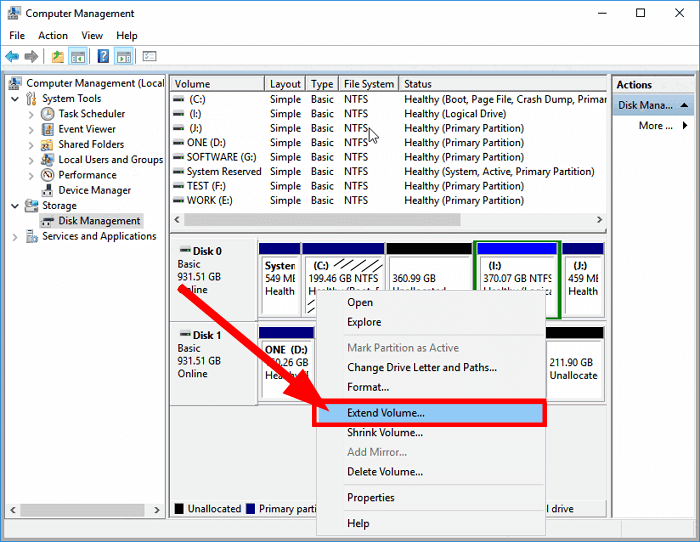Image resolution: width=700 pixels, height=542 pixels.
Task: Select Device Manager in System Tools
Action: tap(94, 190)
